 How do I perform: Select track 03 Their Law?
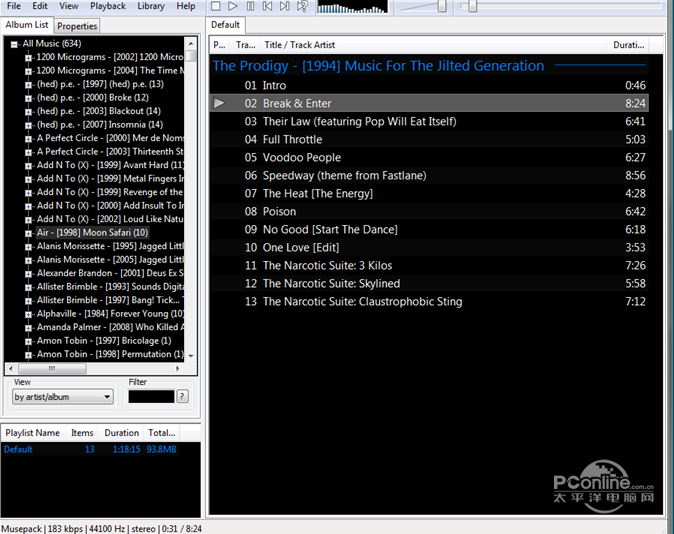point(429,121)
